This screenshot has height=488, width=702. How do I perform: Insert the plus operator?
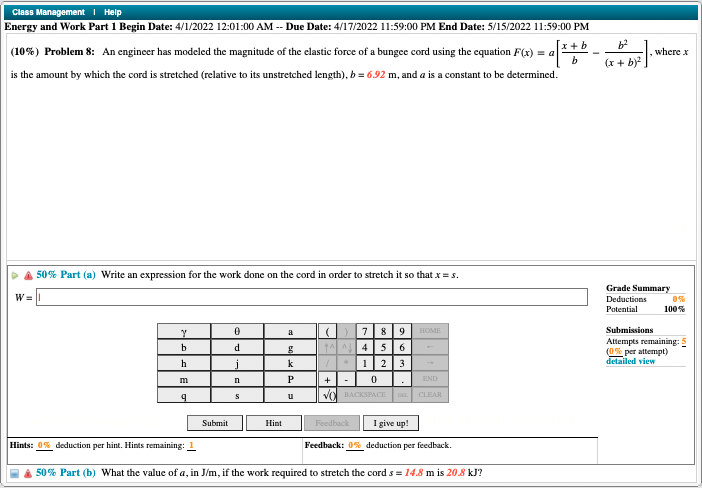pos(327,379)
